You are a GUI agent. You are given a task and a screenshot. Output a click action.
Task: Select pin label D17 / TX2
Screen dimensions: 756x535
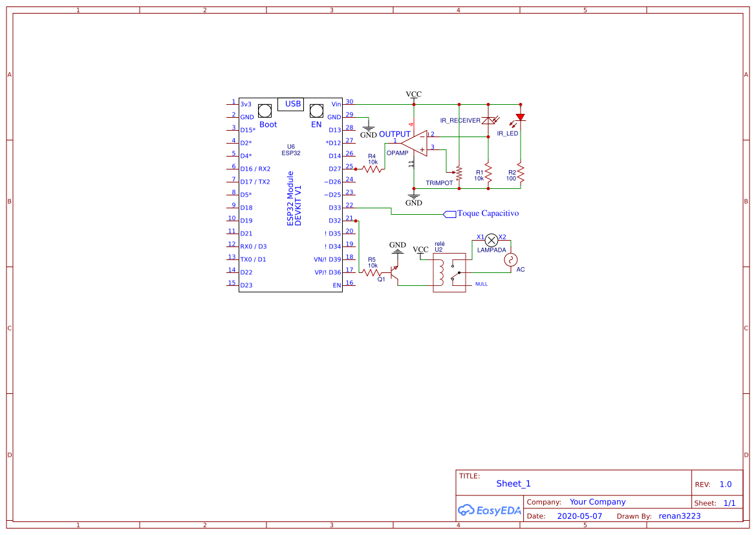(255, 182)
